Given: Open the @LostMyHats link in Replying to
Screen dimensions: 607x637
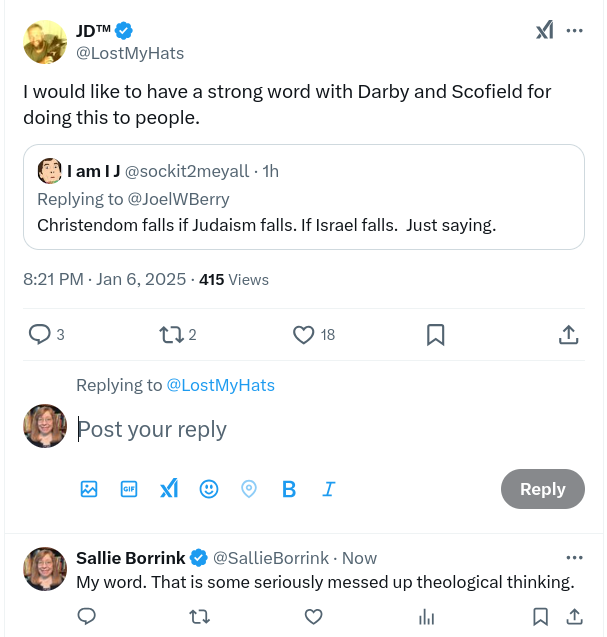Looking at the screenshot, I should pos(220,385).
